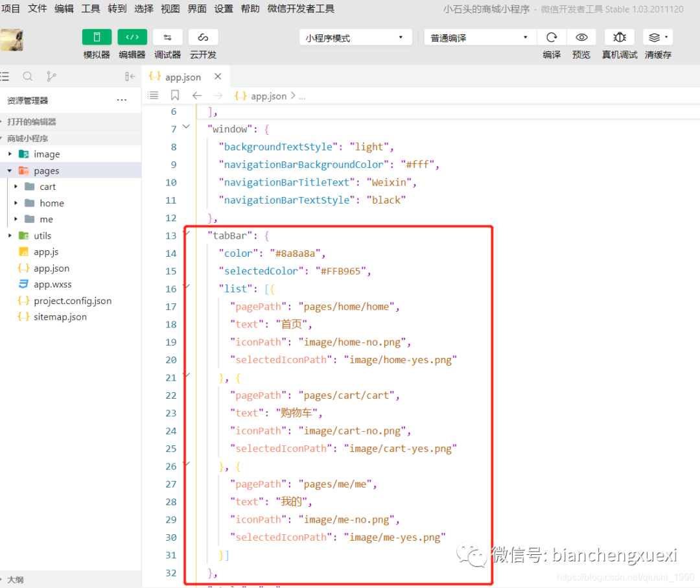Image resolution: width=700 pixels, height=588 pixels.
Task: Close the app.json editor tab
Action: pos(218,76)
